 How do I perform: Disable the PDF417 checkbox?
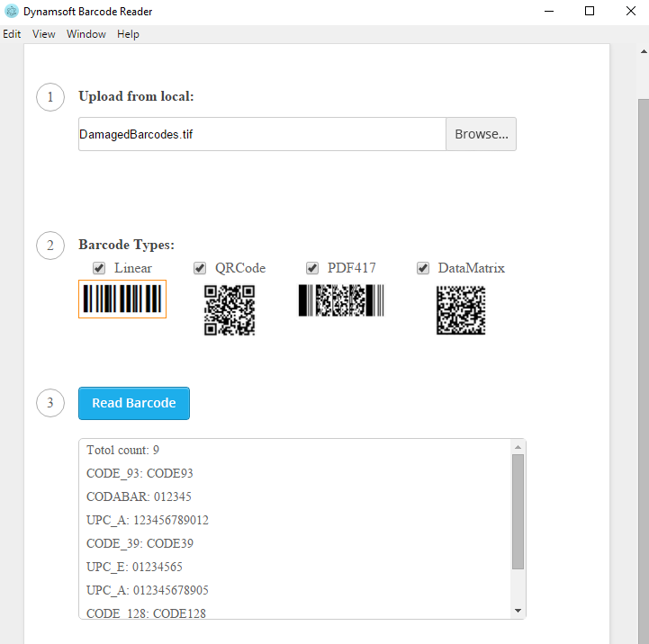coord(312,268)
